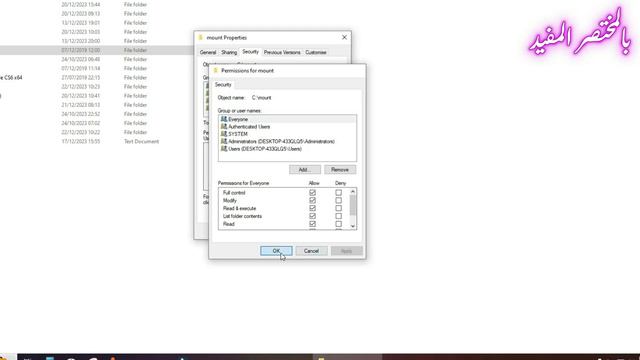640x360 pixels.
Task: Toggle Allow checkbox for List folder contents
Action: [x=312, y=216]
